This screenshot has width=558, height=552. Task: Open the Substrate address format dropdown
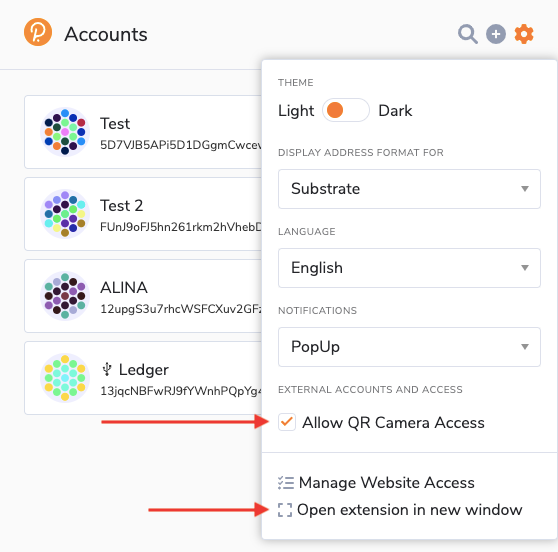click(409, 189)
